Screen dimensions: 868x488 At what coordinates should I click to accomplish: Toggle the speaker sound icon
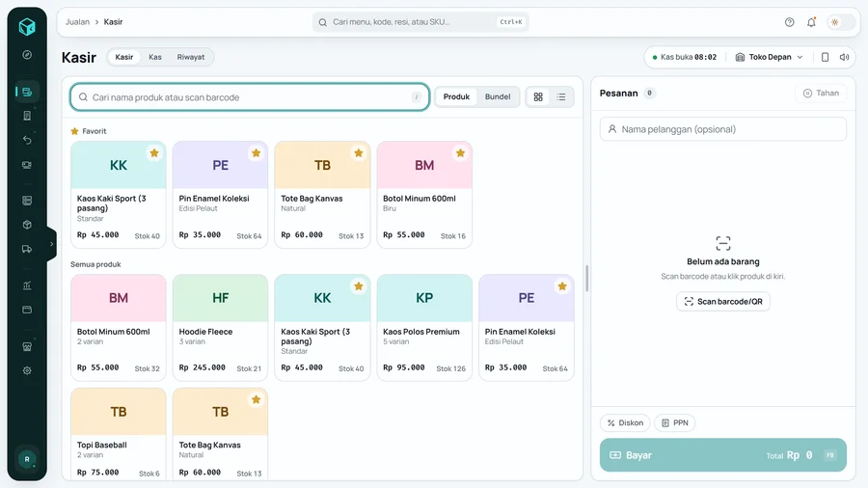[844, 57]
